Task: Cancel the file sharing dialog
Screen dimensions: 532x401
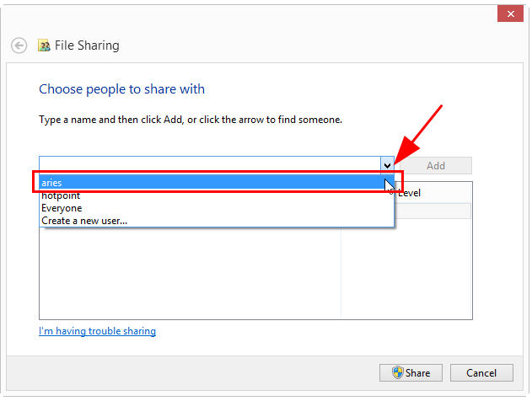Action: pyautogui.click(x=481, y=373)
